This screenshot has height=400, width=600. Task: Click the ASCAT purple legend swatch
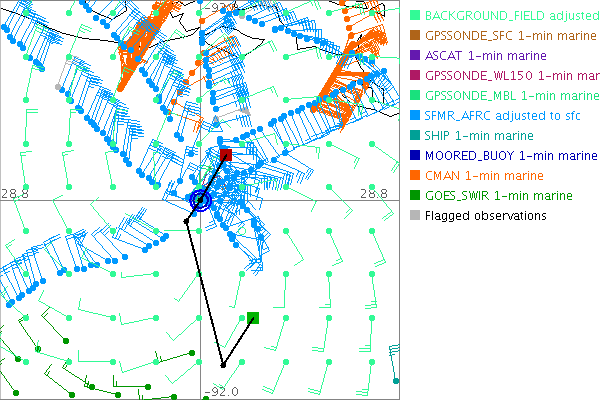click(415, 56)
